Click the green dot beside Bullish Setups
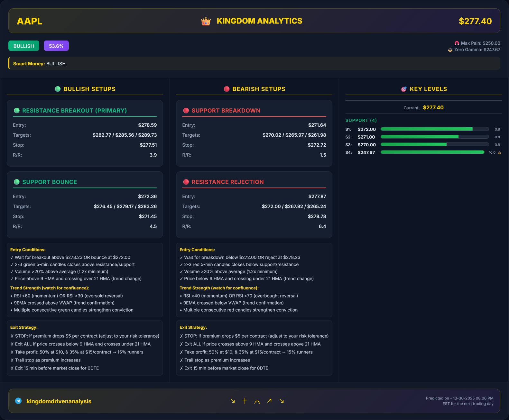509x420 pixels. coord(58,89)
